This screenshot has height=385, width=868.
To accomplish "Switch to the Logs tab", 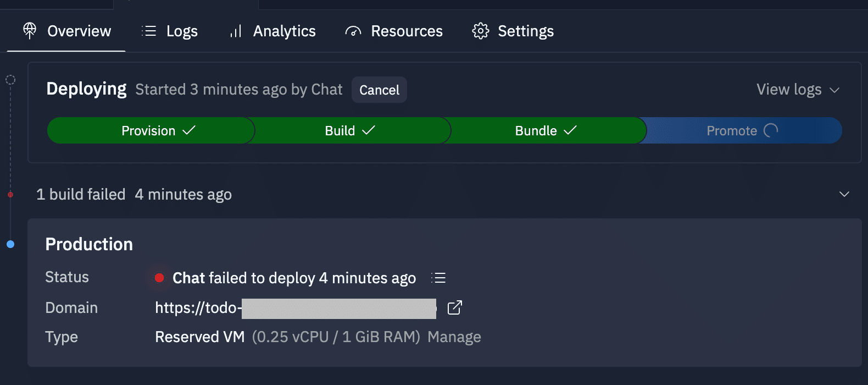I will pos(182,31).
